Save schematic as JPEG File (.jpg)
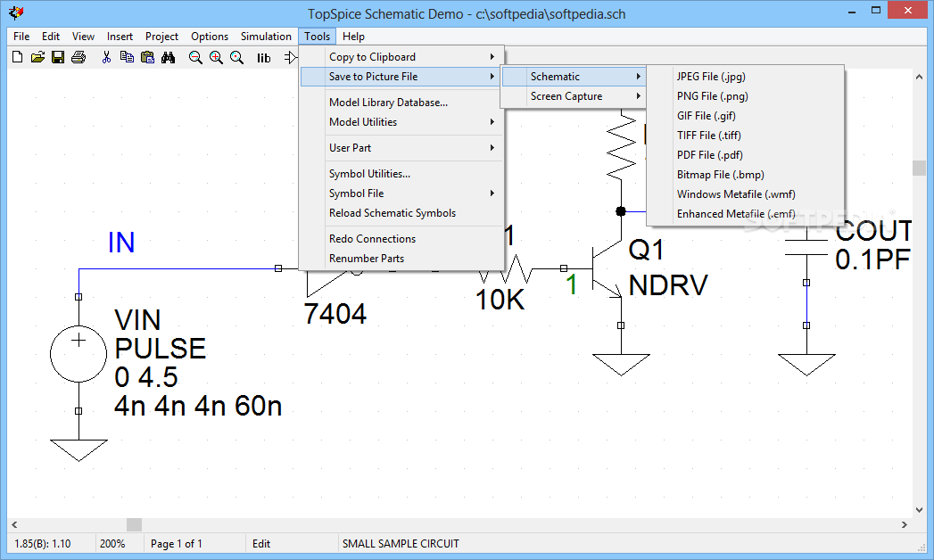934x560 pixels. [x=746, y=76]
